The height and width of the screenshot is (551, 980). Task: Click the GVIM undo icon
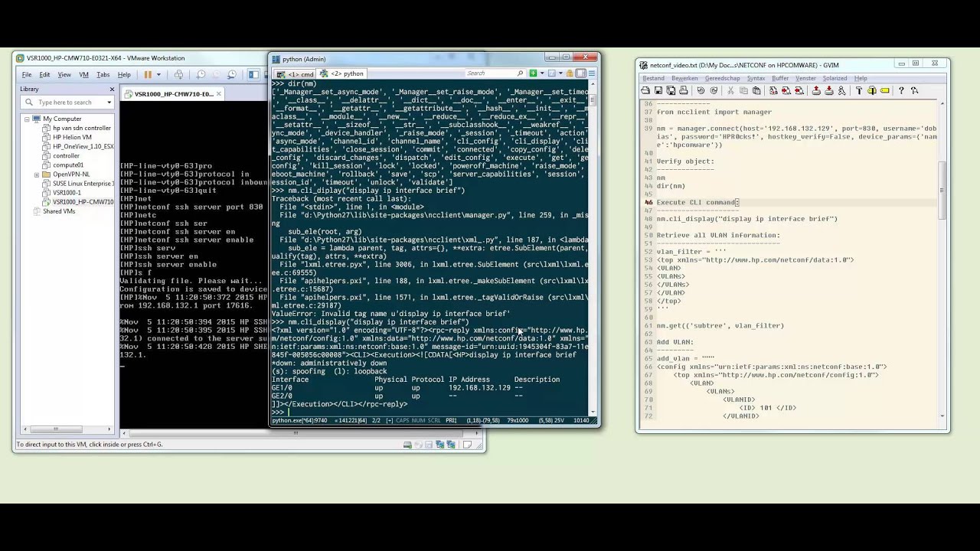701,90
